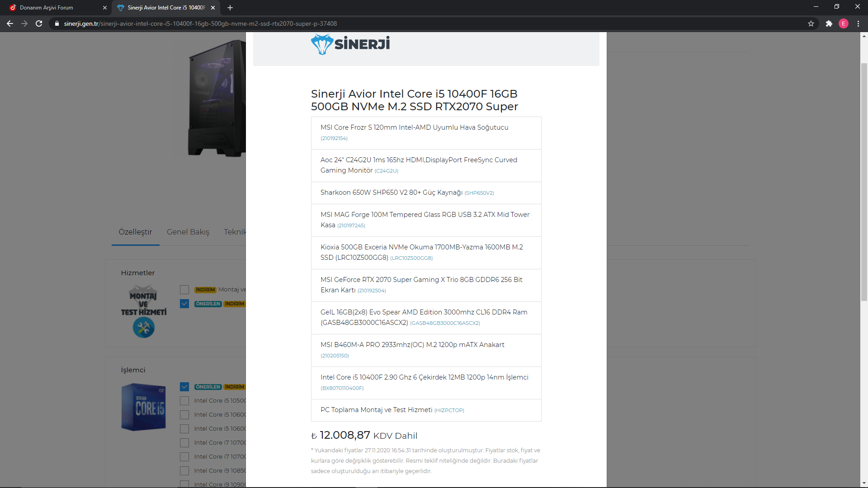Select Kioxia 500GB Exceria SSD row
The height and width of the screenshot is (488, 868).
coord(426,253)
